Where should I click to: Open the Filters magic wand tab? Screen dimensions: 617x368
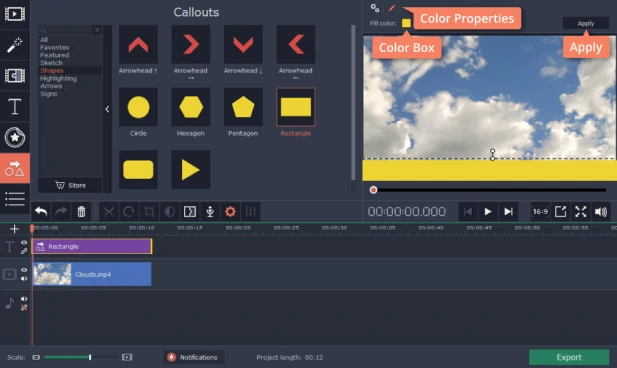pos(15,45)
